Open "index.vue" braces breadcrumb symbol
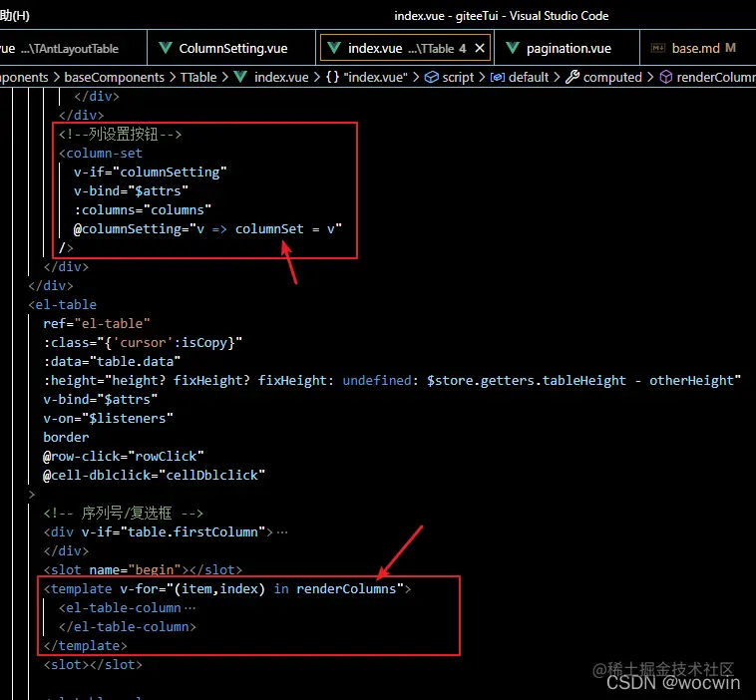 [375, 77]
